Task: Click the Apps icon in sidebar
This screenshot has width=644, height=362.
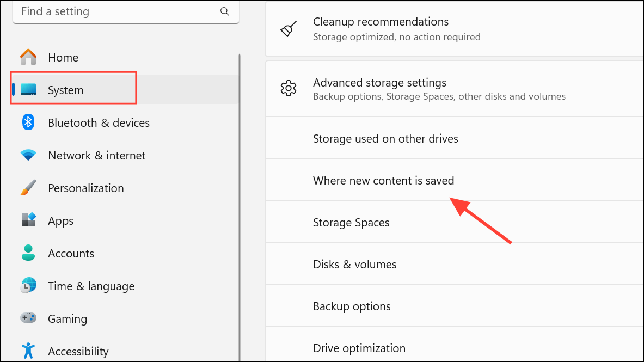Action: click(x=28, y=220)
